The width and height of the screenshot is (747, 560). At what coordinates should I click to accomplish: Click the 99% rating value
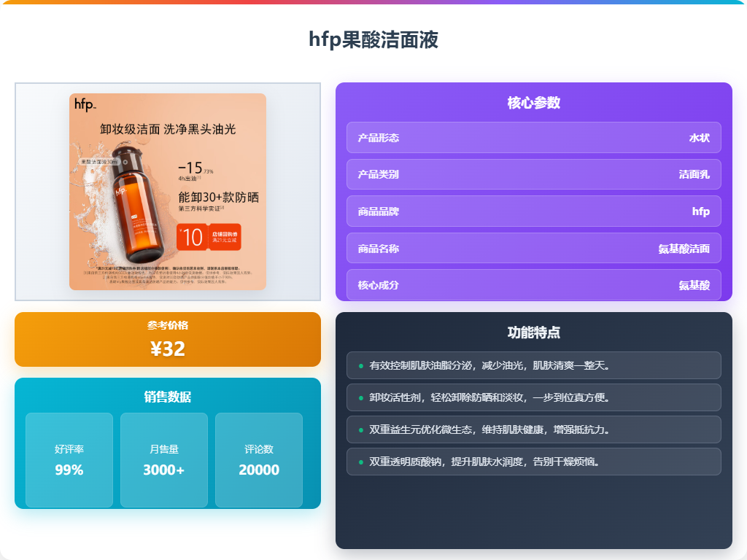tap(69, 470)
